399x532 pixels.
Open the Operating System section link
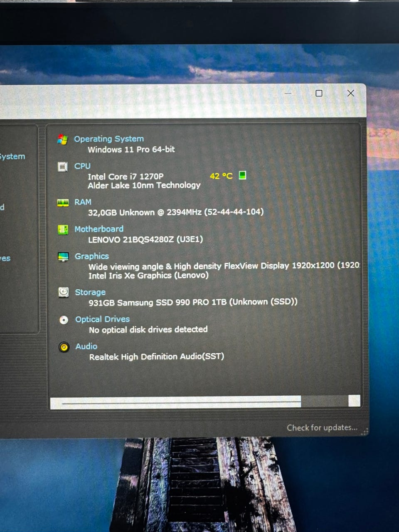[109, 139]
